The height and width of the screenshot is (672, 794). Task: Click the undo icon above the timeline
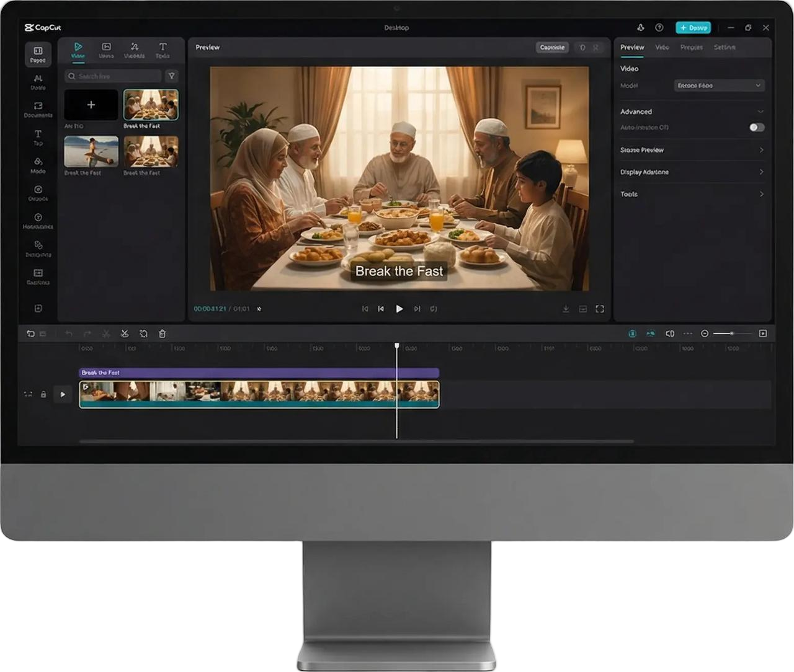point(69,334)
